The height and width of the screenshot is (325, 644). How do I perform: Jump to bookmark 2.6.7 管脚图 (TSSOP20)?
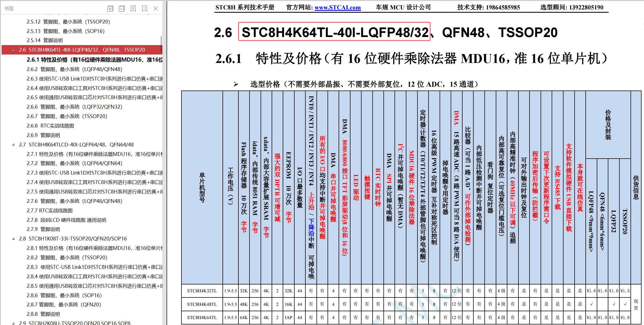tap(67, 116)
